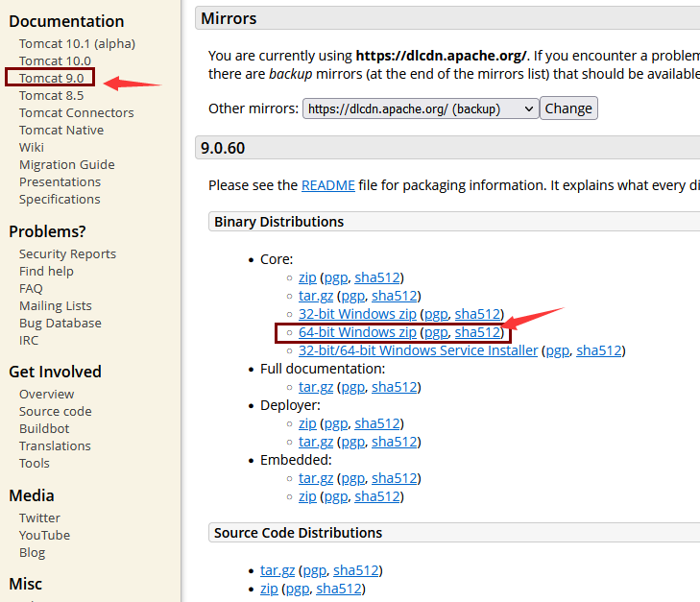
Task: Go to Tomcat Connectors page
Action: click(77, 113)
